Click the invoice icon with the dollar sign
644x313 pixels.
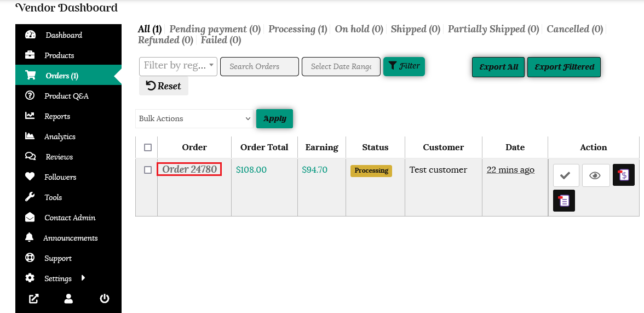coord(624,175)
